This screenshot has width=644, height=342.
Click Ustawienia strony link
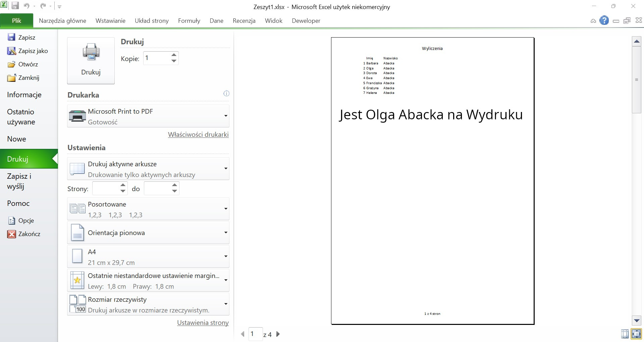pos(203,323)
